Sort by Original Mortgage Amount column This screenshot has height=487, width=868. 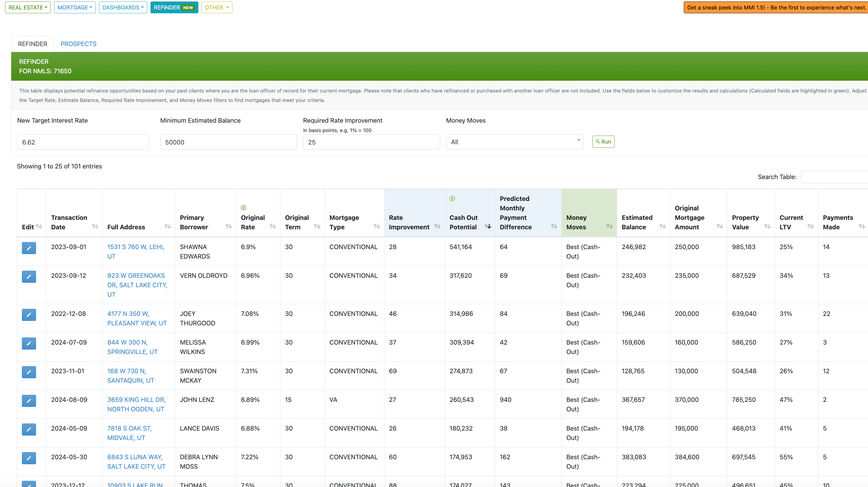click(720, 226)
